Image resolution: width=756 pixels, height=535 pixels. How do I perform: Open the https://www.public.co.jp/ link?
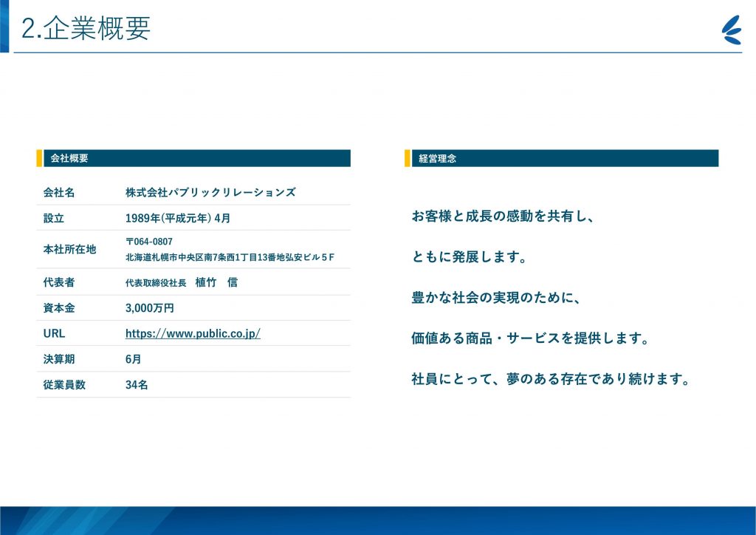tap(193, 333)
